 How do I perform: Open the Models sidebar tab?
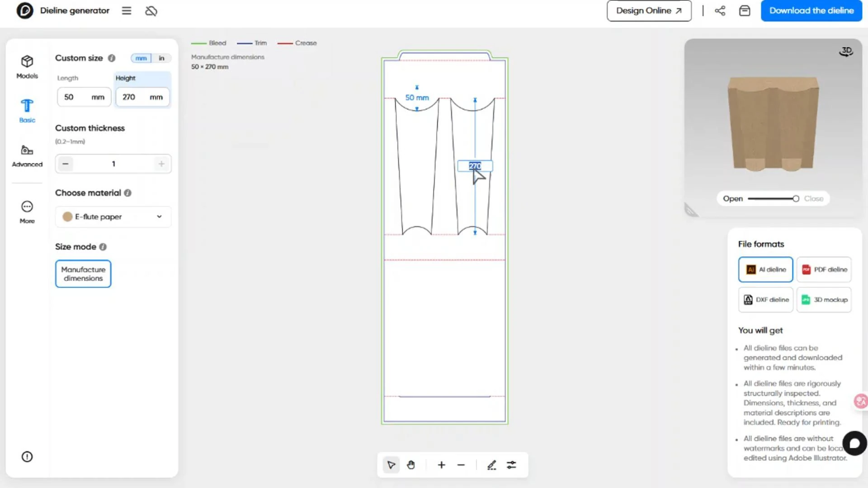(27, 67)
